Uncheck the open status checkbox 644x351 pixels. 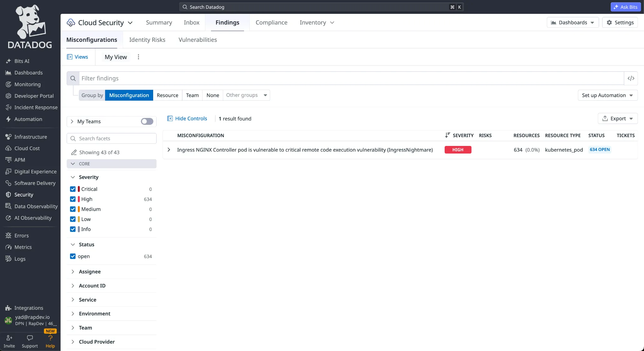pos(73,256)
